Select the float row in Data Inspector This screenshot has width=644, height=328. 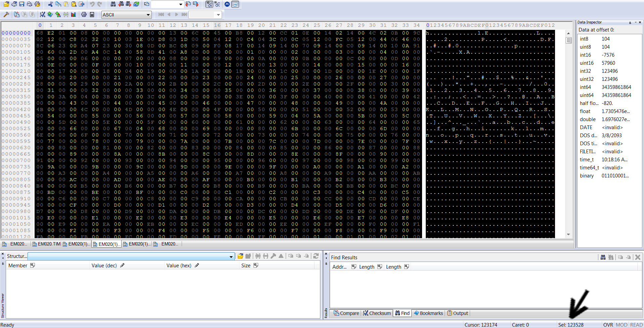(x=610, y=111)
